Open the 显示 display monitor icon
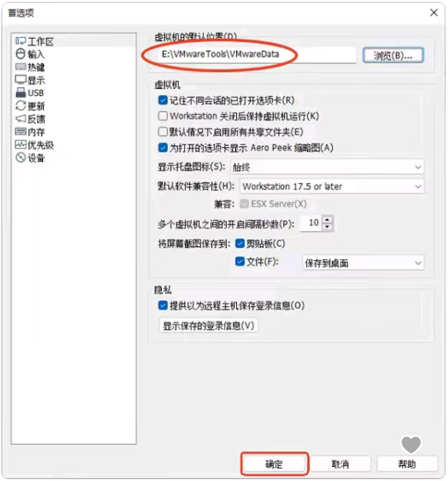The height and width of the screenshot is (481, 448). pyautogui.click(x=20, y=80)
